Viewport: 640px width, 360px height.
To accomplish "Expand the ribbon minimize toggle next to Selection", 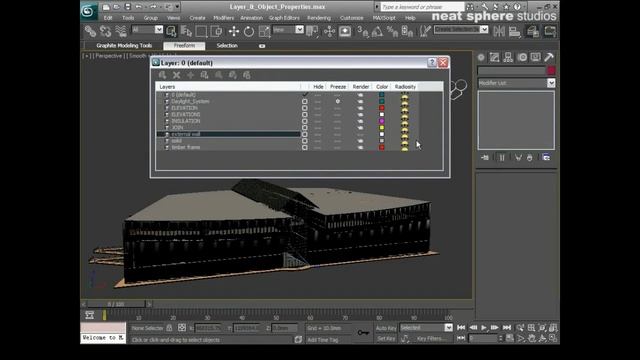I will pyautogui.click(x=262, y=46).
